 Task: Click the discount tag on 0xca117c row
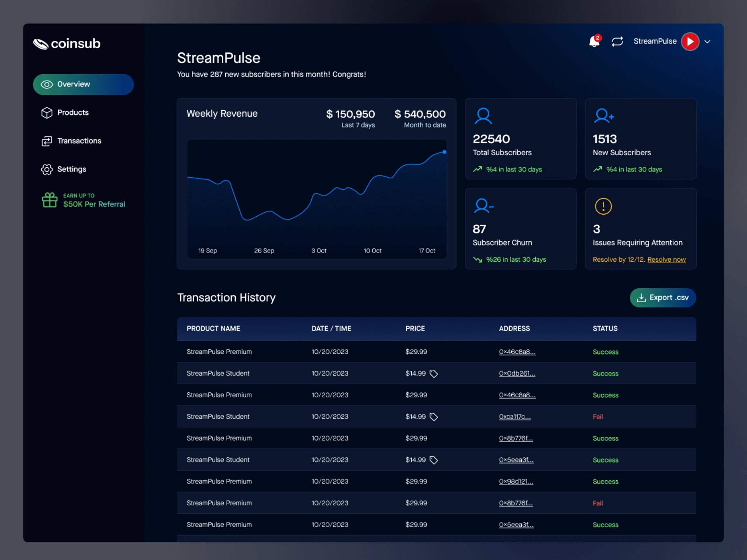433,417
